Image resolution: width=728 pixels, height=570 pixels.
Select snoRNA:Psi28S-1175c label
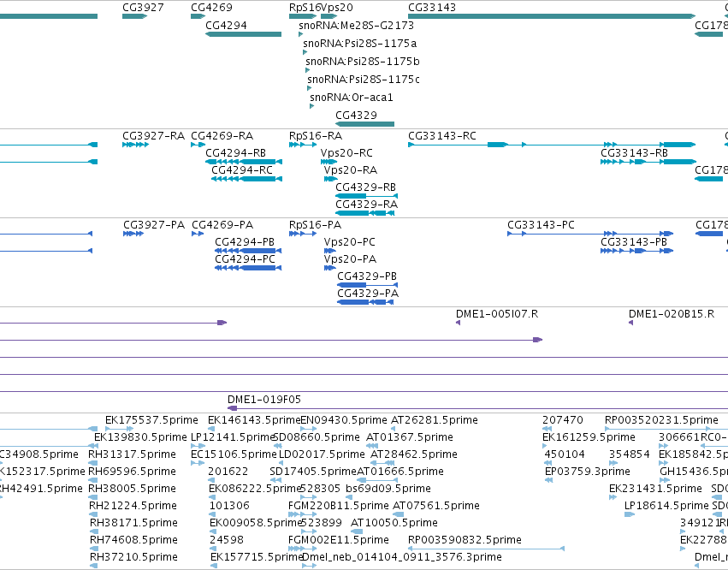[x=364, y=80]
